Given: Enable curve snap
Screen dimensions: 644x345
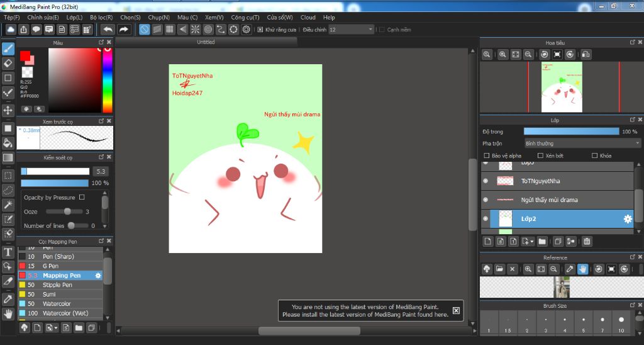Looking at the screenshot, I should [x=221, y=30].
